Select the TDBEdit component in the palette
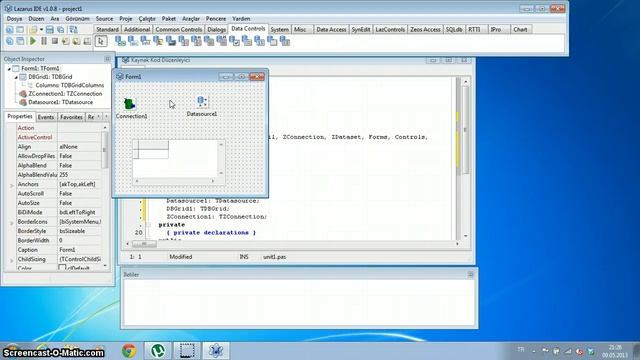The width and height of the screenshot is (640, 360). click(x=145, y=41)
